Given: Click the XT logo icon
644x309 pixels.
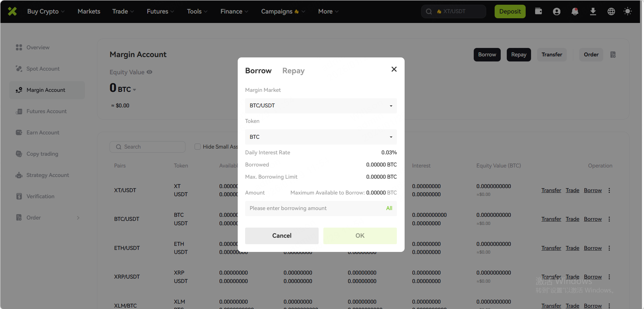Looking at the screenshot, I should [12, 11].
